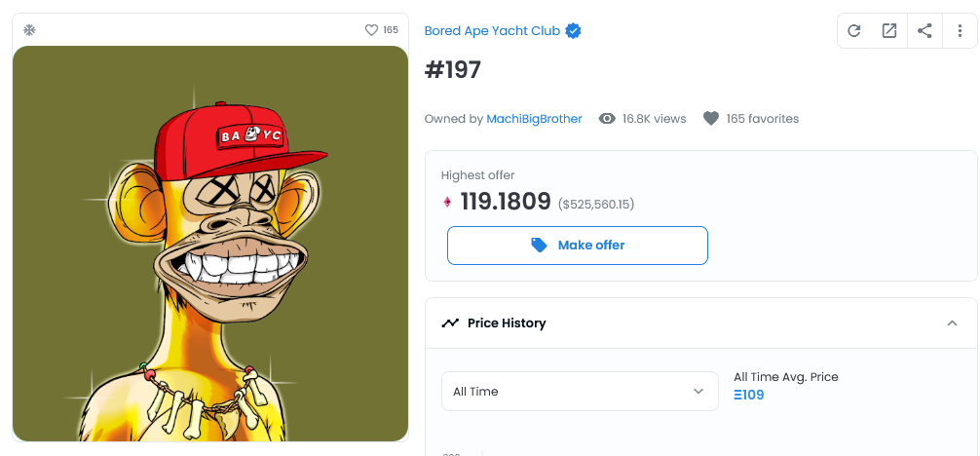This screenshot has width=980, height=456.
Task: Click the Ξ109 average price value
Action: (749, 395)
